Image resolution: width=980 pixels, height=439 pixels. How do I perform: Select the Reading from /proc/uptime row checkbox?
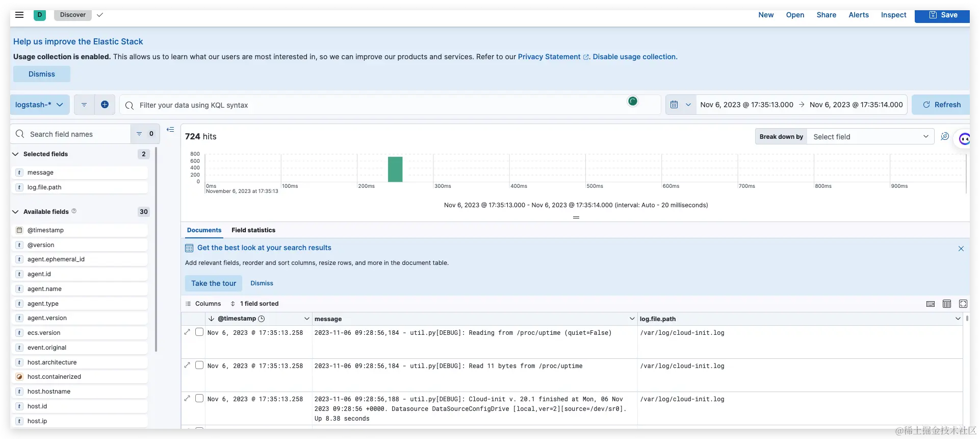pyautogui.click(x=199, y=332)
